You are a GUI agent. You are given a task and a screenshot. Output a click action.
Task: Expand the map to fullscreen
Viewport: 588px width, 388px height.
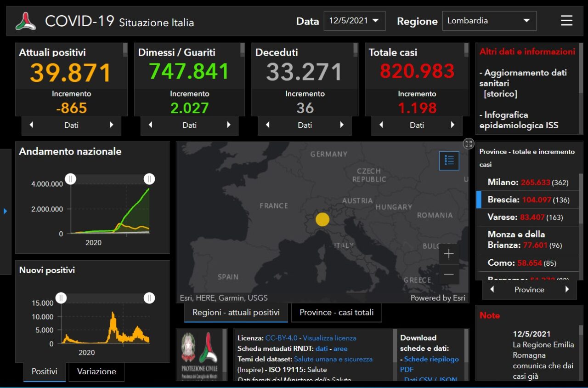(x=468, y=143)
